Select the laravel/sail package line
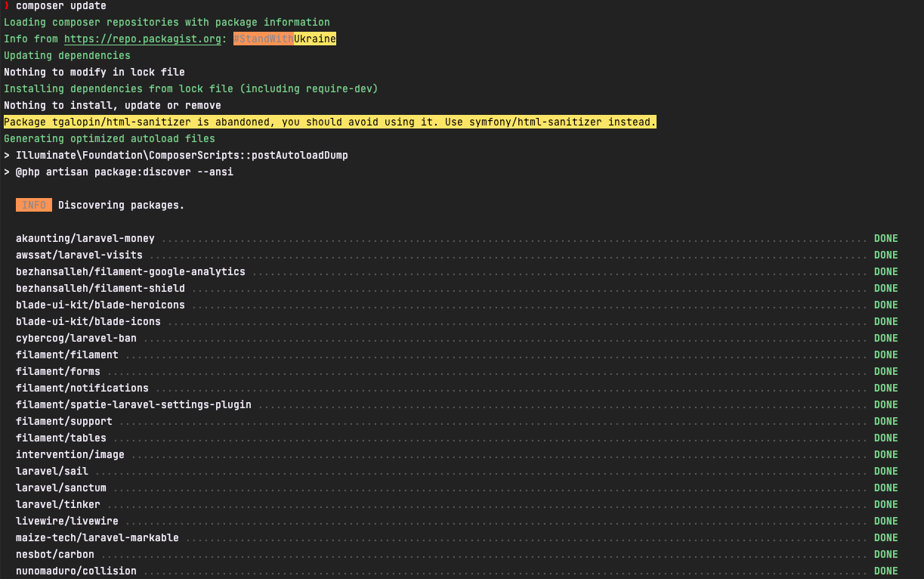Viewport: 924px width, 579px height. click(x=51, y=471)
